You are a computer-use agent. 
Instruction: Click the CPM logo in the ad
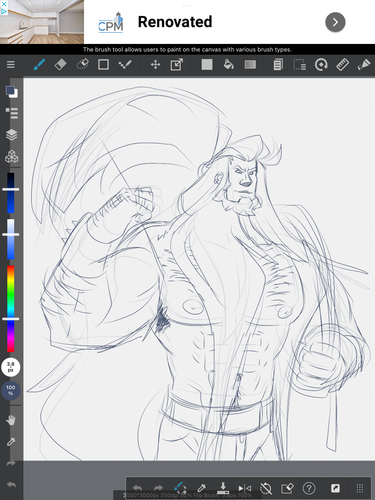click(x=111, y=23)
